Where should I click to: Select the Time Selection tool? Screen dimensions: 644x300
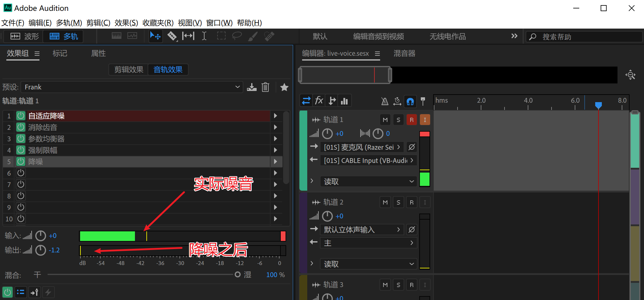point(204,36)
